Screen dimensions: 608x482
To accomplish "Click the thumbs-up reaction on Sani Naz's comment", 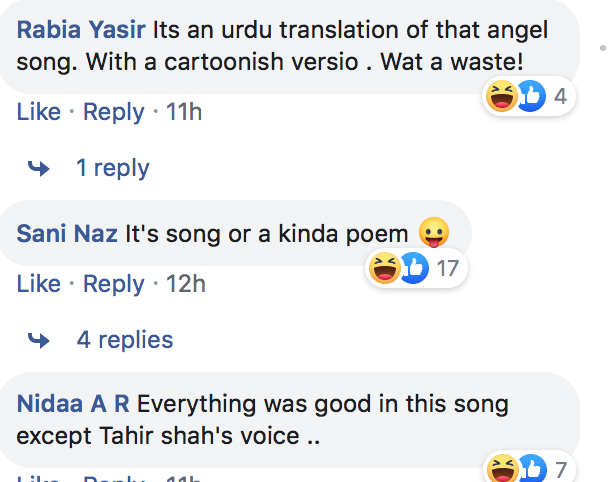I will click(414, 268).
